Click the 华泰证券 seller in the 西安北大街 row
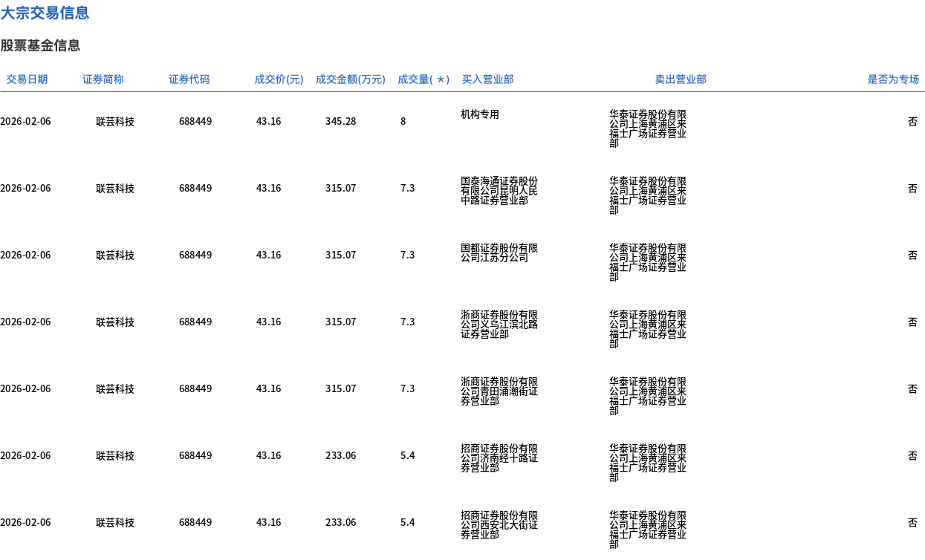 (x=648, y=530)
